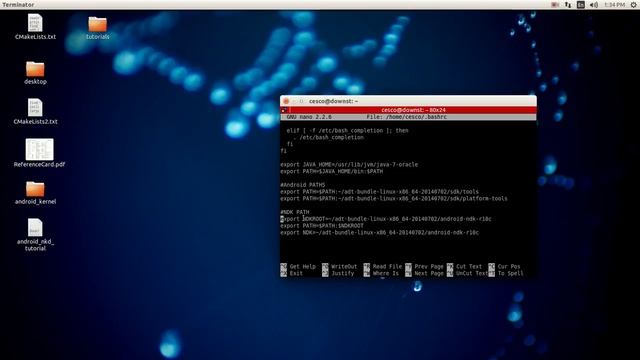Click the nano header File: /home/cesco/.bashrc
The image size is (640, 360).
[x=407, y=117]
